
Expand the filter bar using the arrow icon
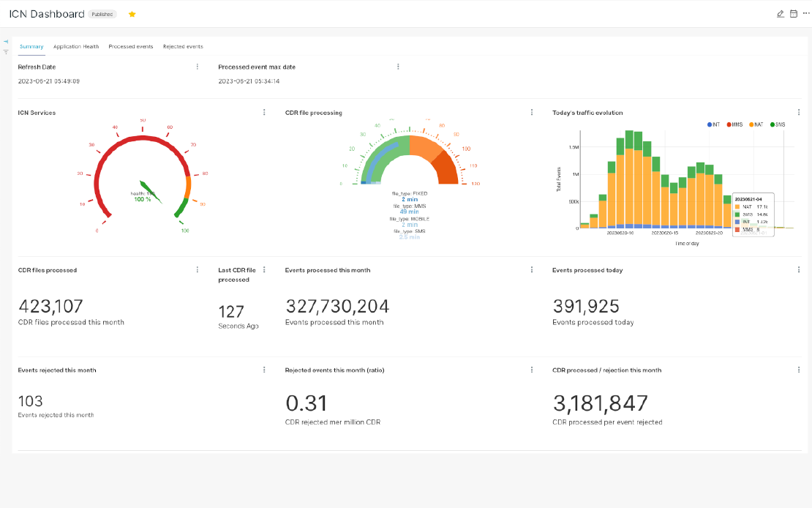click(x=6, y=42)
